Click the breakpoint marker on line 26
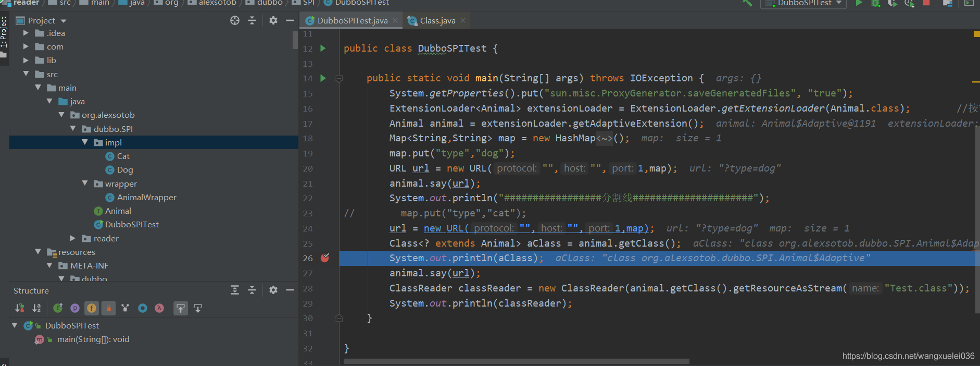This screenshot has height=366, width=980. click(325, 258)
